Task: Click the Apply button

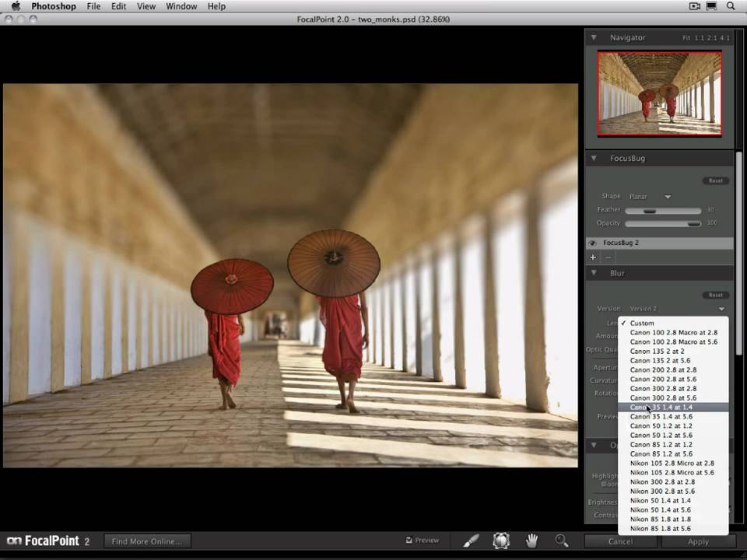Action: (x=698, y=541)
